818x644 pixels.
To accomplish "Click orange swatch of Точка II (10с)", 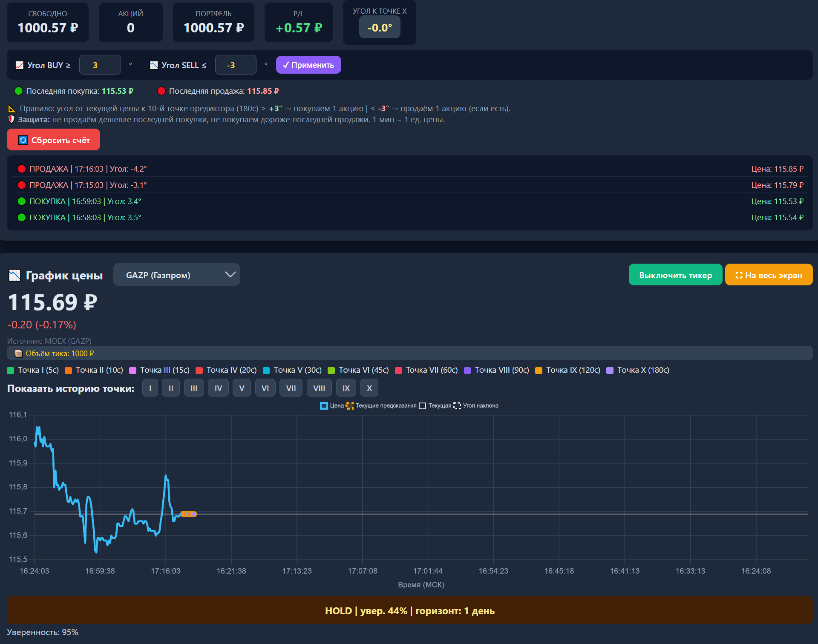I will [x=68, y=371].
